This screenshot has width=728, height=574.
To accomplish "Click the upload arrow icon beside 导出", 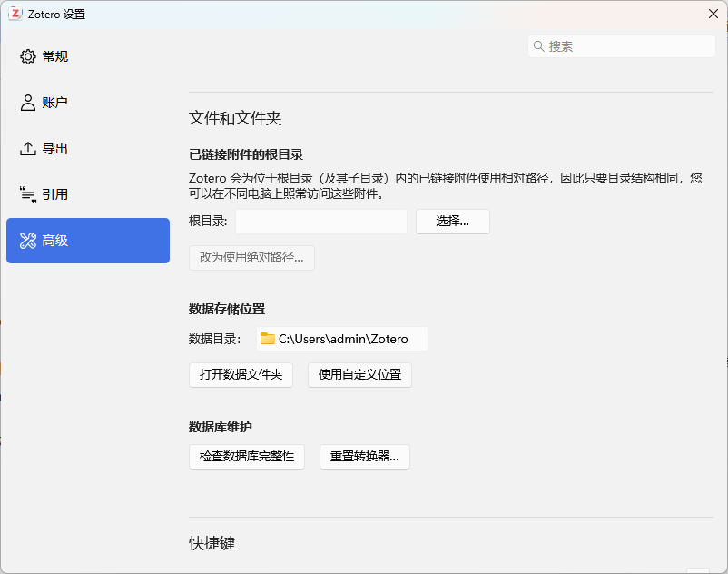I will tap(28, 149).
